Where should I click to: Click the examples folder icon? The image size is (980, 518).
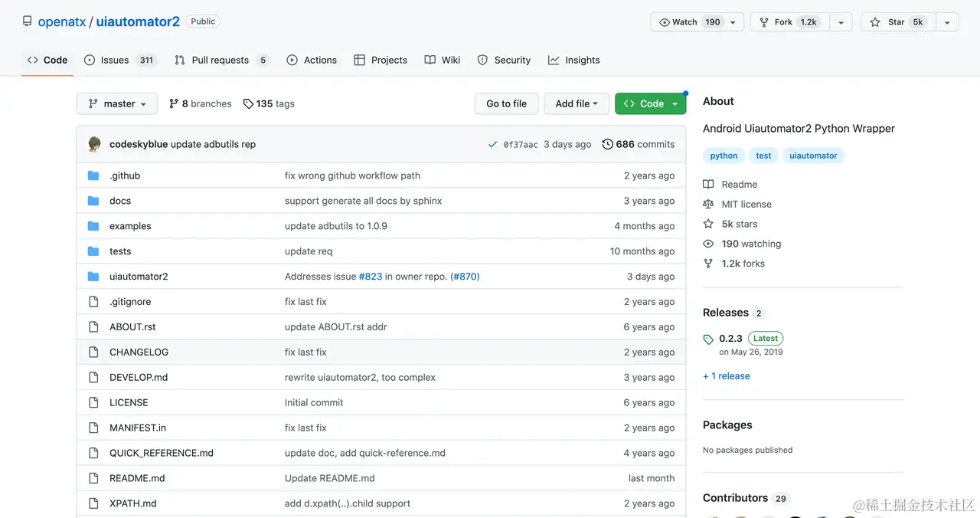click(93, 226)
